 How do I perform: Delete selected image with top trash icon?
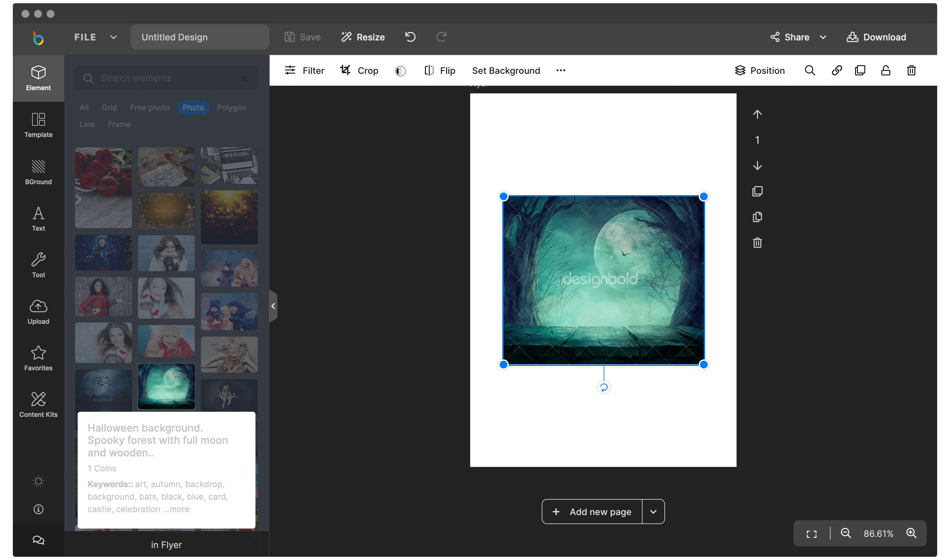(x=911, y=71)
